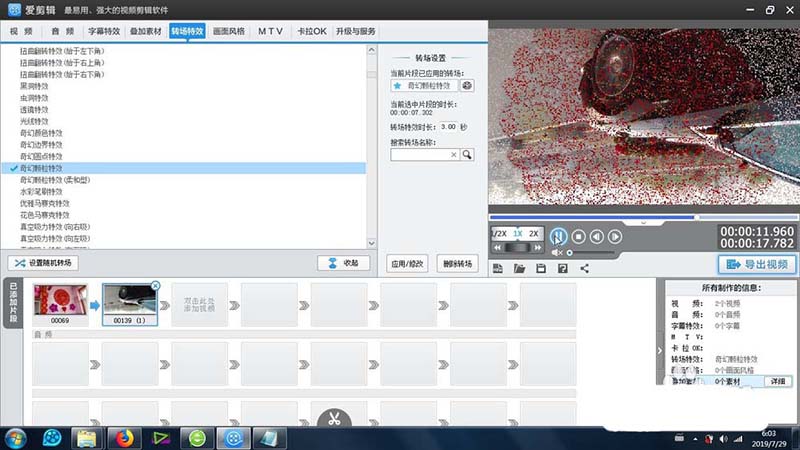This screenshot has width=800, height=450.
Task: Step forward one frame in the preview
Action: point(615,237)
